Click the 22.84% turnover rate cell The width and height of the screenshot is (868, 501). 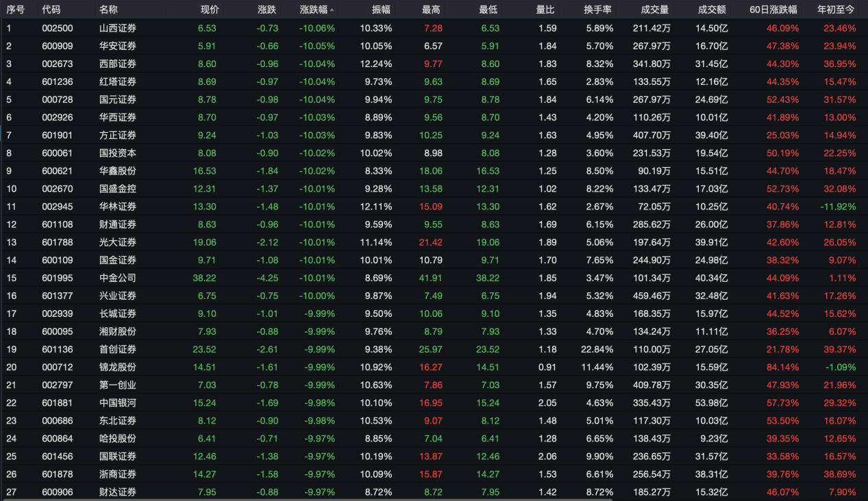pyautogui.click(x=596, y=348)
